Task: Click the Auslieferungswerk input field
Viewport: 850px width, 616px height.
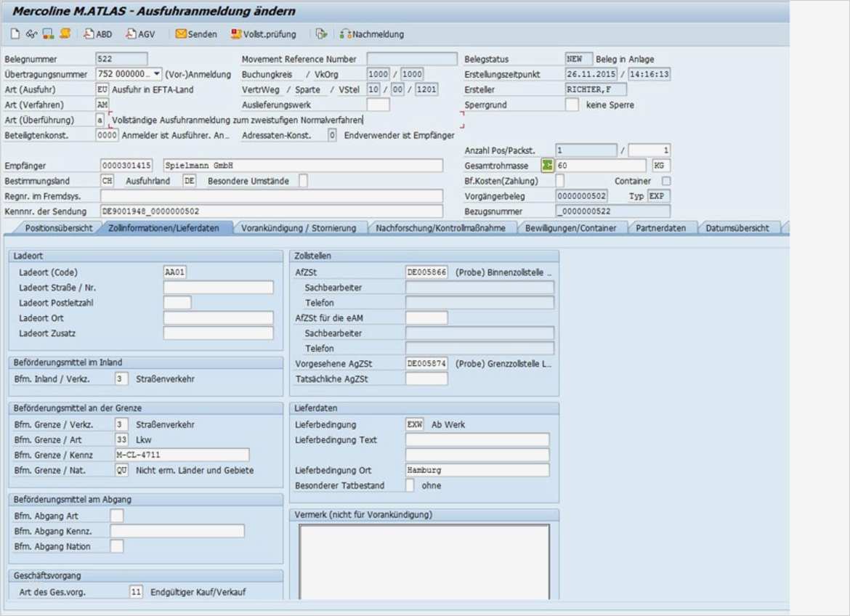Action: [x=378, y=105]
